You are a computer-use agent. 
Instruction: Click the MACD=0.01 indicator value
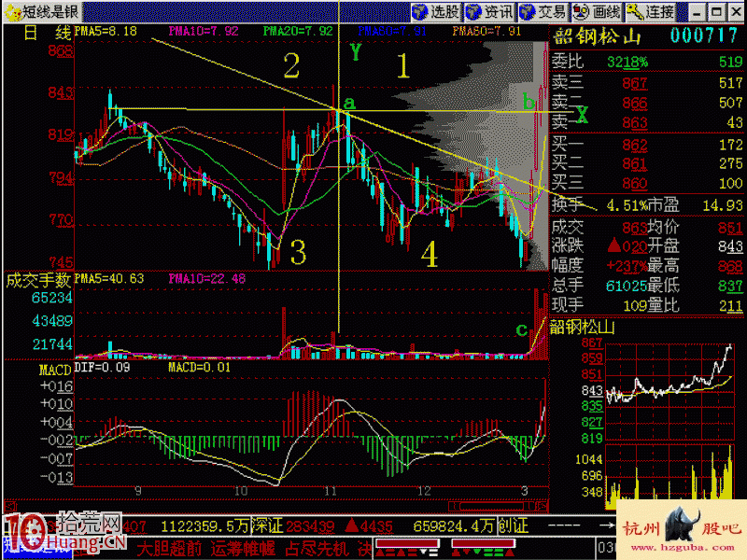click(x=199, y=367)
